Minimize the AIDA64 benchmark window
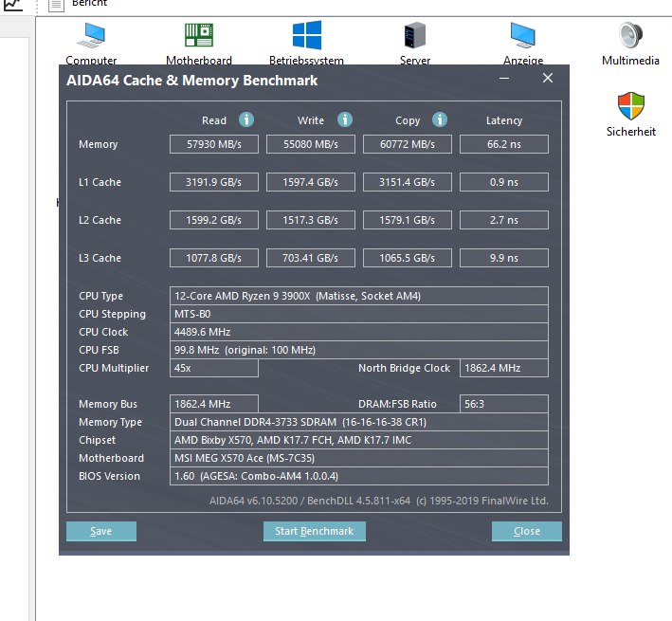 (504, 79)
